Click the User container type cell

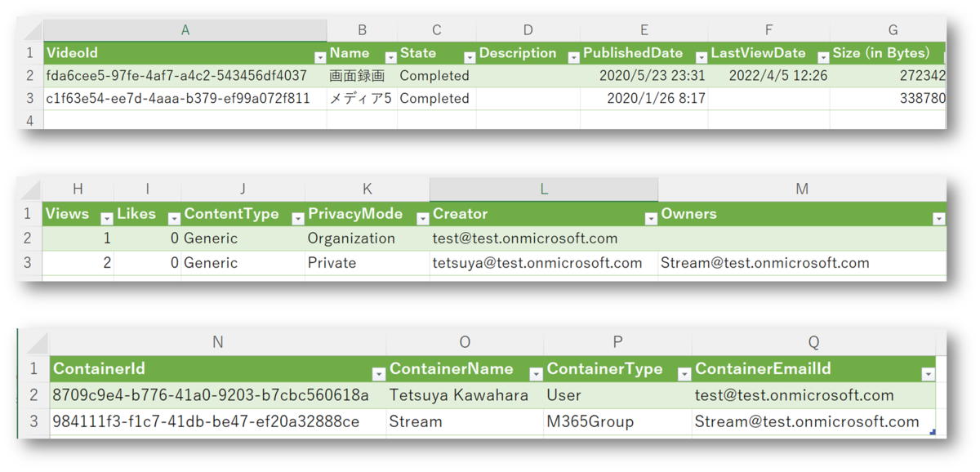(617, 395)
